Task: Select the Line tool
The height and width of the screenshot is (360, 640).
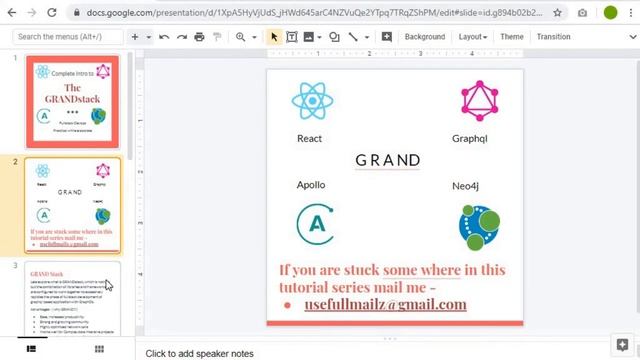Action: 353,37
